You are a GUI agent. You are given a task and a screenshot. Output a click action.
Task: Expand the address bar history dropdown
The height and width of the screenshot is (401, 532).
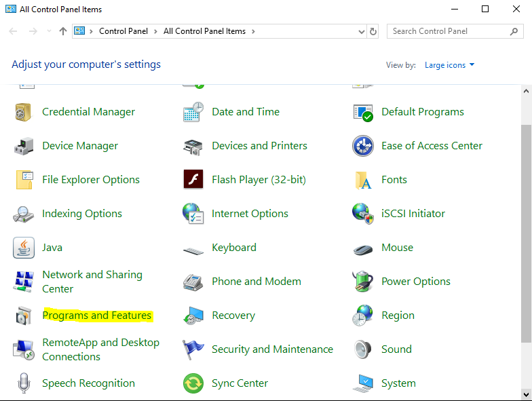click(362, 31)
